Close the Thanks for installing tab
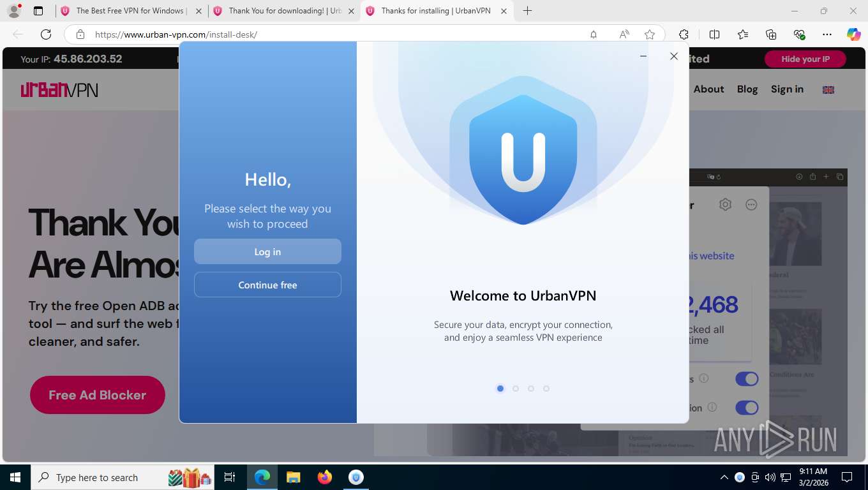The height and width of the screenshot is (490, 868). 504,11
